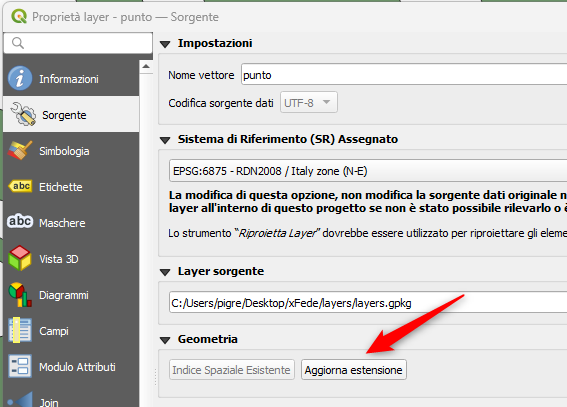Open the Informazioni panel icon
This screenshot has height=407, width=567.
pyautogui.click(x=20, y=78)
